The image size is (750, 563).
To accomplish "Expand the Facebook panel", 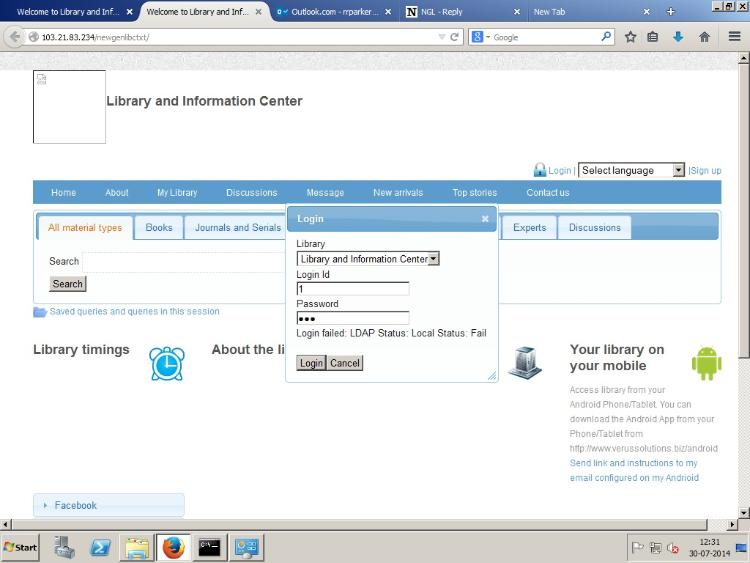I will (x=75, y=505).
